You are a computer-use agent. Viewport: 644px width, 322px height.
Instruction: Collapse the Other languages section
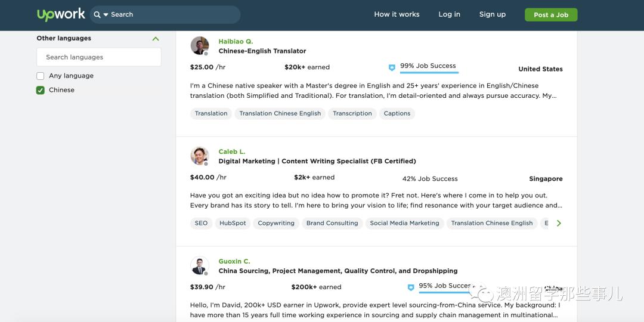pyautogui.click(x=156, y=39)
